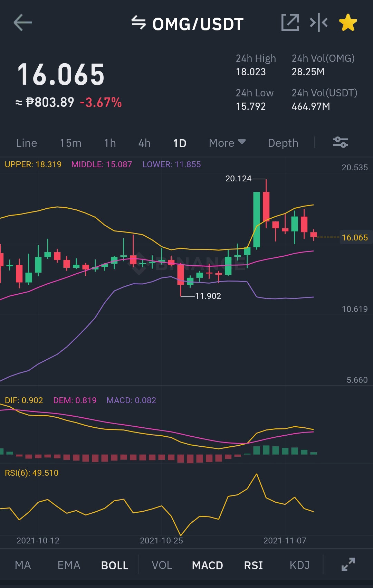Expand the More intervals dropdown

click(x=227, y=143)
